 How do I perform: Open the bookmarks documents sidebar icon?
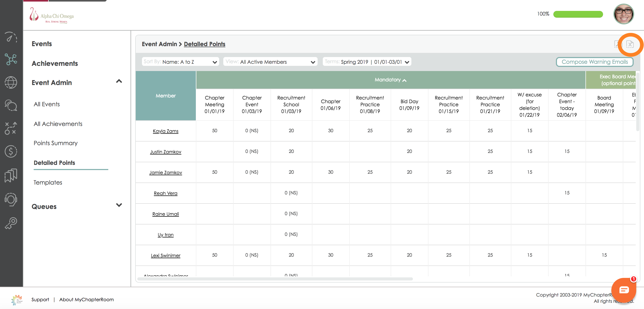(x=11, y=175)
